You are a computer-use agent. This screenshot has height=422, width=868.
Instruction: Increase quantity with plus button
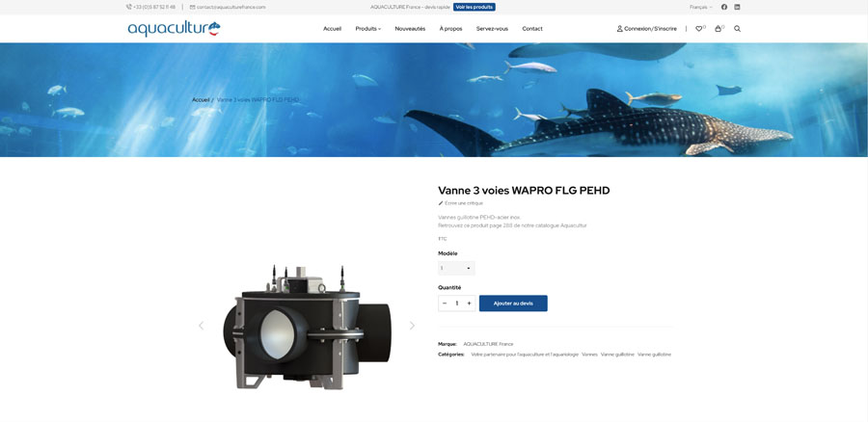(469, 303)
